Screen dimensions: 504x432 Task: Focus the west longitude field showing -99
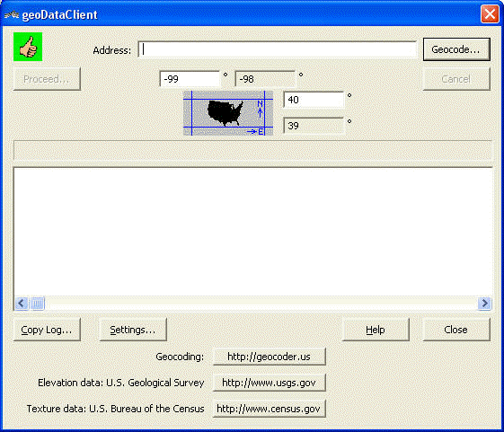(x=190, y=79)
